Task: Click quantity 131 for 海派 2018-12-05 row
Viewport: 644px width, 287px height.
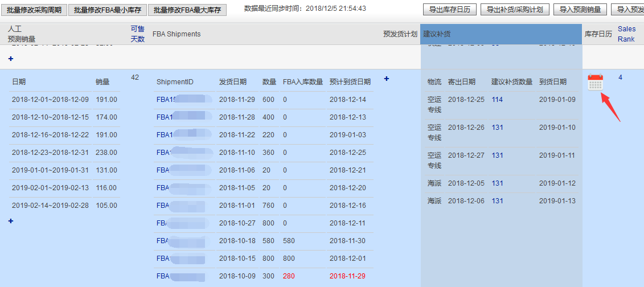Action: [x=497, y=183]
